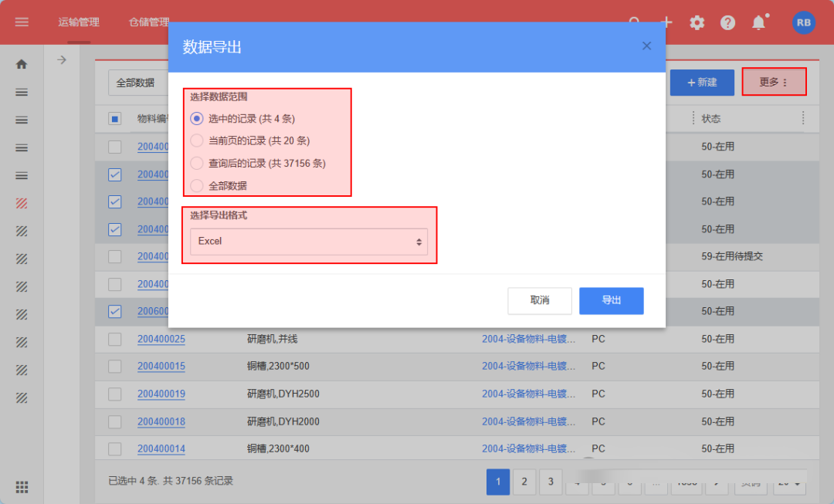Switch to the 运输管理 tab
The height and width of the screenshot is (504, 834).
pos(78,22)
